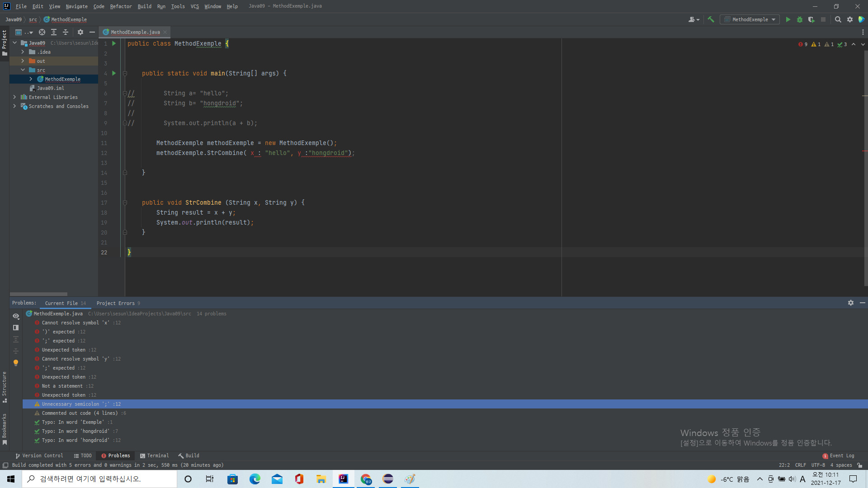This screenshot has width=868, height=488.
Task: Click the 4 spaces indent widget
Action: (x=841, y=465)
